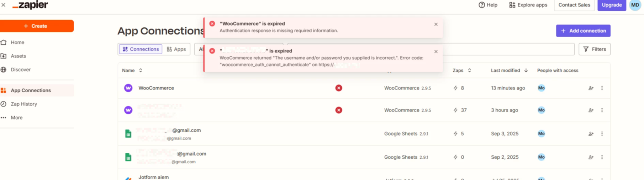Click the Add connection button
Screen dimensions: 644x180
point(583,31)
